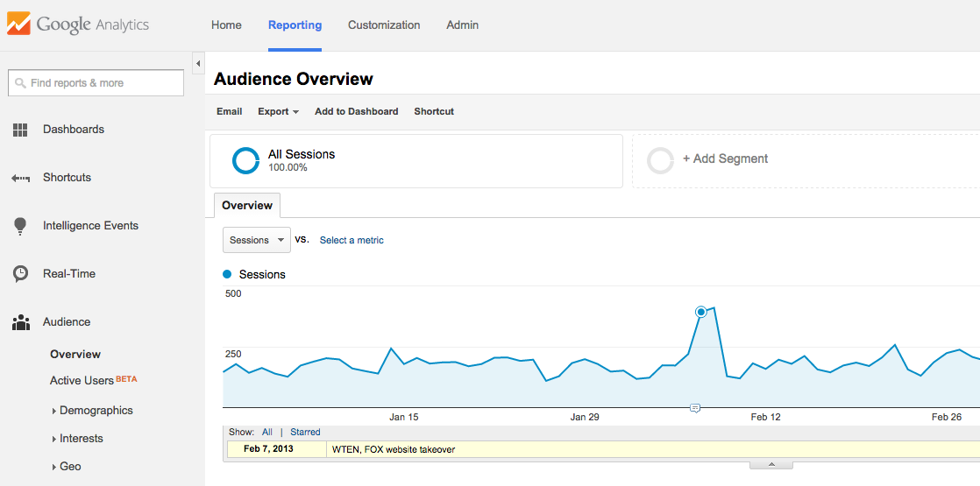Viewport: 980px width, 486px height.
Task: Show only Starred annotations
Action: tap(305, 432)
